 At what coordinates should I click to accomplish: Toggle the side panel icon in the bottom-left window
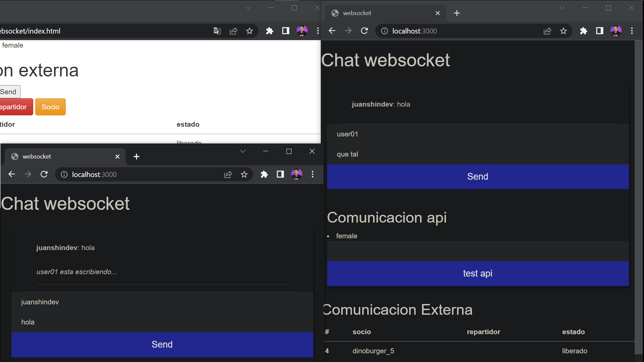(280, 174)
